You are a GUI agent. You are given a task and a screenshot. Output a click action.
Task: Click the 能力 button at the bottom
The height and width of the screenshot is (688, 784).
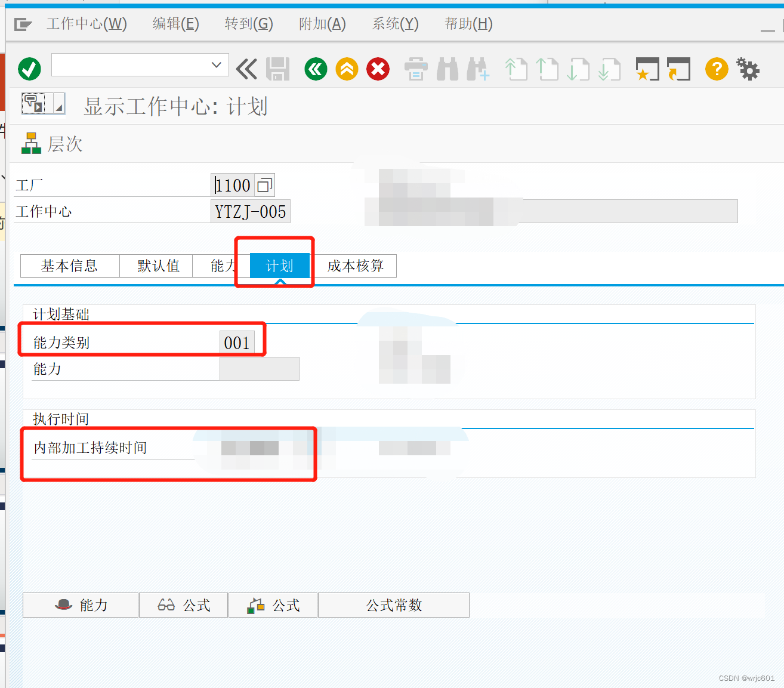[x=80, y=605]
